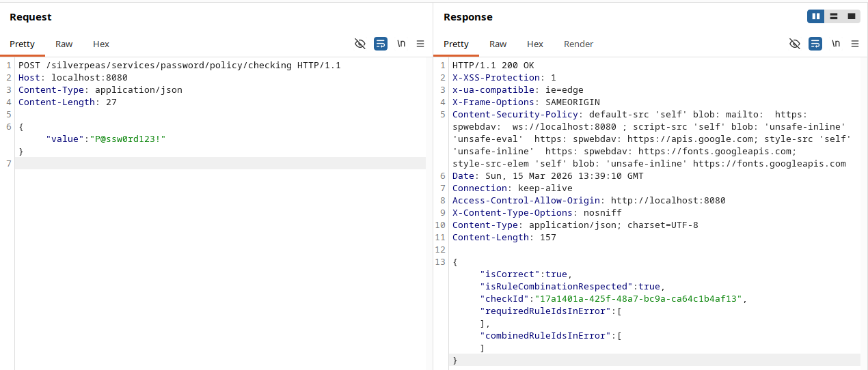Click "requiredRuleIdsInError" key in response
The height and width of the screenshot is (370, 868).
(x=545, y=311)
